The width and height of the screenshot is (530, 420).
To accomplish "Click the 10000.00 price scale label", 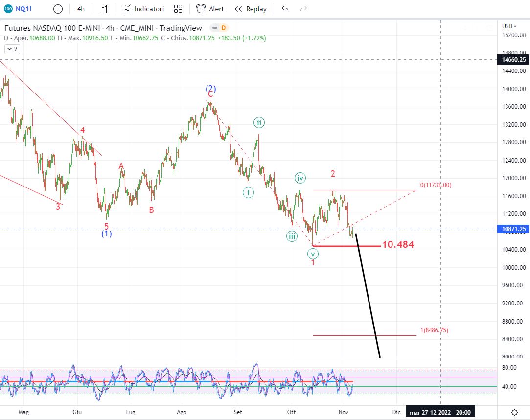I will click(514, 267).
